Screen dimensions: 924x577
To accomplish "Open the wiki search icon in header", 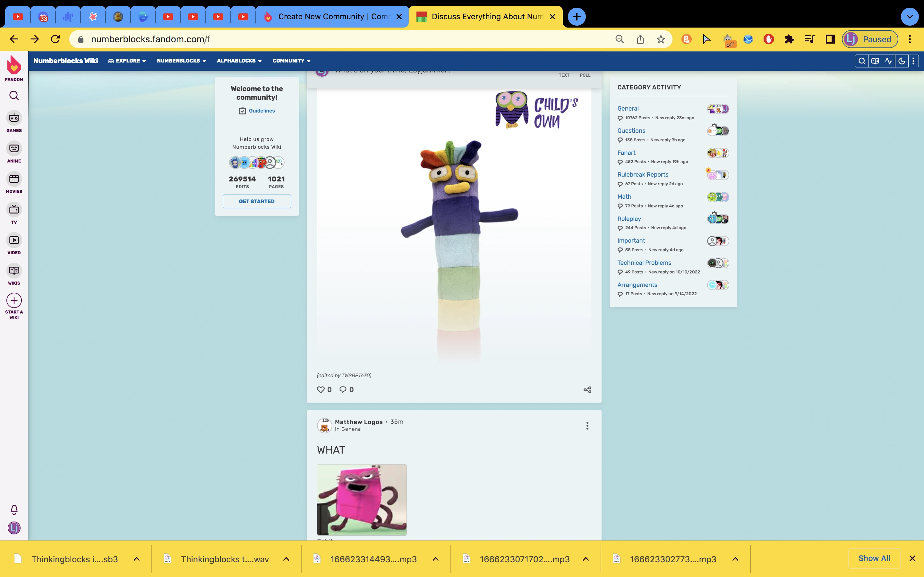I will [x=862, y=61].
